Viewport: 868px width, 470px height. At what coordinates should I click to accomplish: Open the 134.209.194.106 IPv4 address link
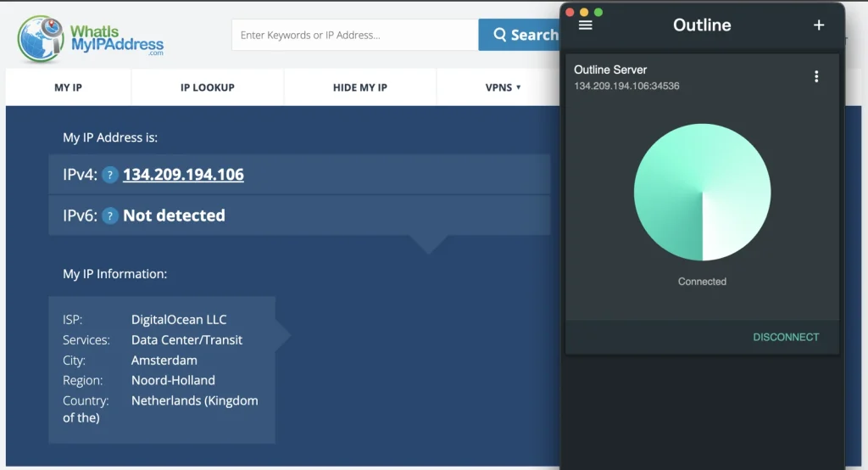click(183, 175)
